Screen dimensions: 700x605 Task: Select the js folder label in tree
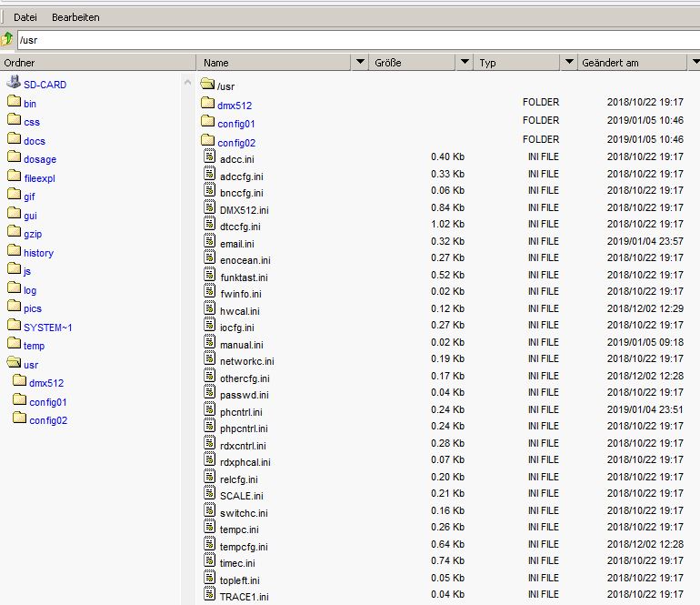[x=27, y=271]
